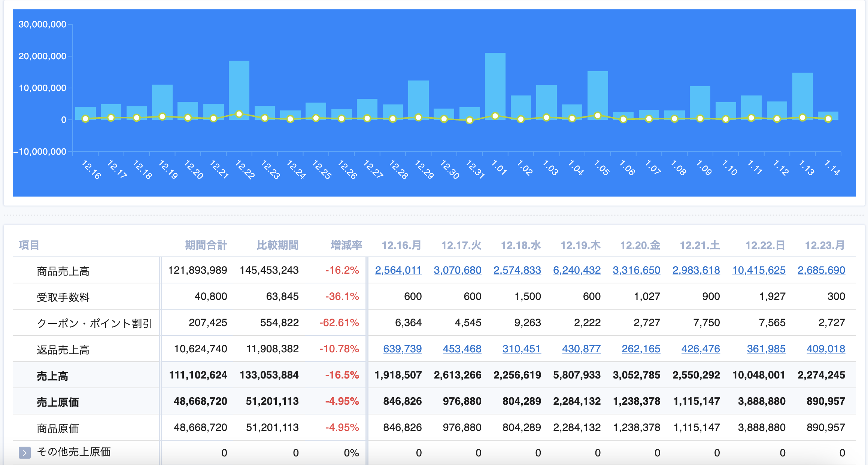Select the 12.22 bar in chart
This screenshot has height=465, width=868.
(x=239, y=90)
